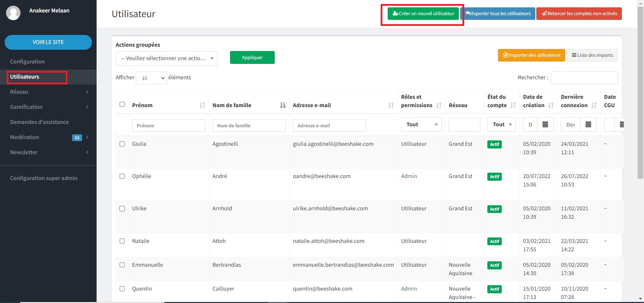Click the Admin role link for Ophélie
Viewport: 644px width, 303px height.
point(409,176)
